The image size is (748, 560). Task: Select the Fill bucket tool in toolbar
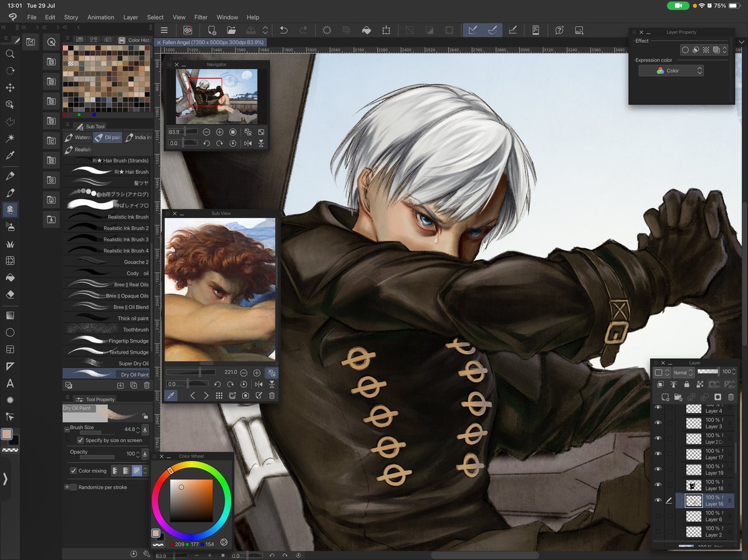pos(10,278)
